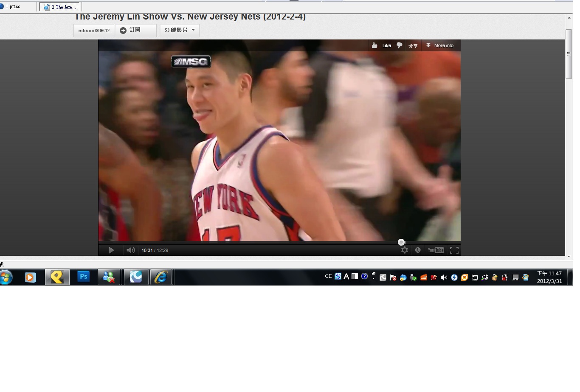The width and height of the screenshot is (580, 392).
Task: Play the paused Jeremy Lin video
Action: (x=111, y=250)
